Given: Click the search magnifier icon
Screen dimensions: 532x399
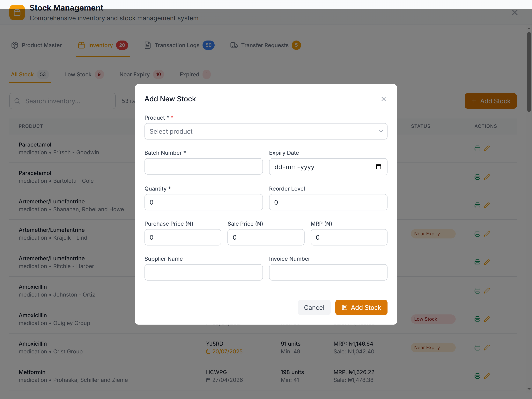Looking at the screenshot, I should click(17, 101).
